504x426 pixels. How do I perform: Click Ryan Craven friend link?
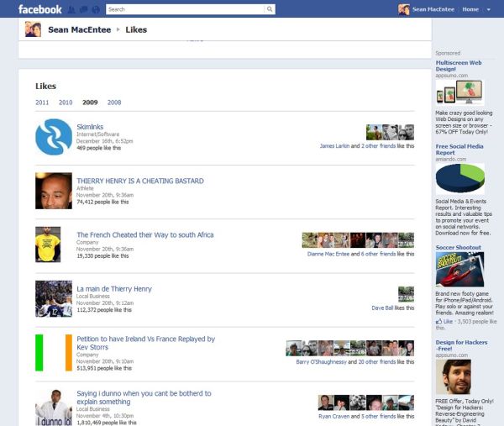pyautogui.click(x=334, y=416)
